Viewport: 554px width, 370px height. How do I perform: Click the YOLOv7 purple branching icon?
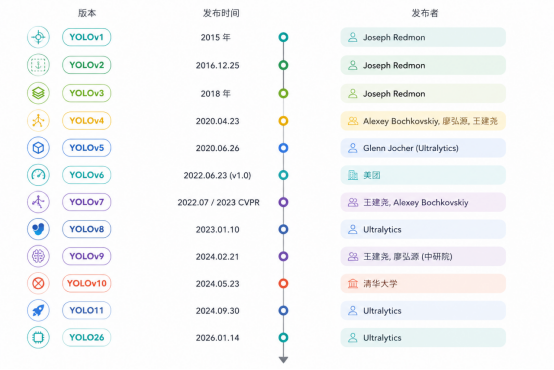point(38,202)
